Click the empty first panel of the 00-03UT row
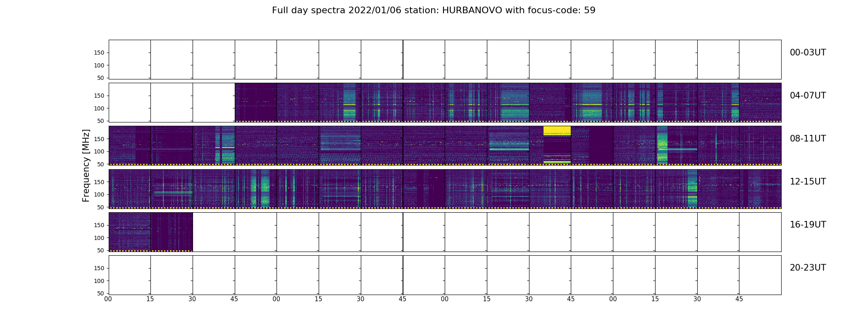 pyautogui.click(x=130, y=60)
